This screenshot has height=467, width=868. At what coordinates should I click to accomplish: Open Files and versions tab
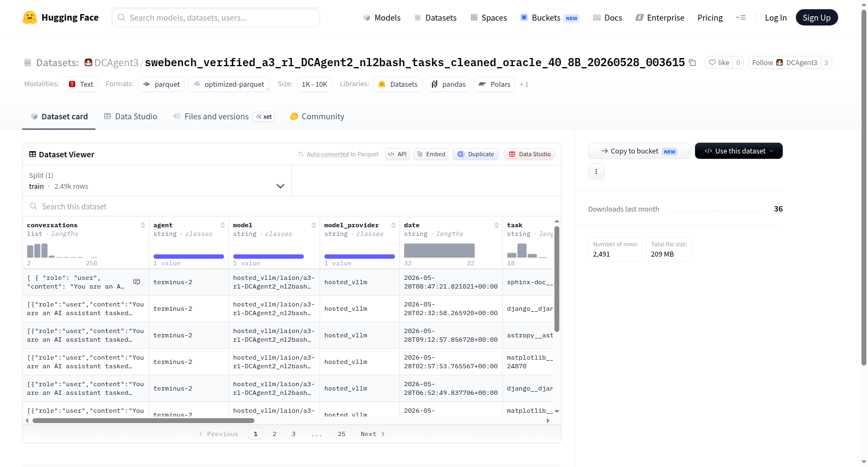click(224, 116)
